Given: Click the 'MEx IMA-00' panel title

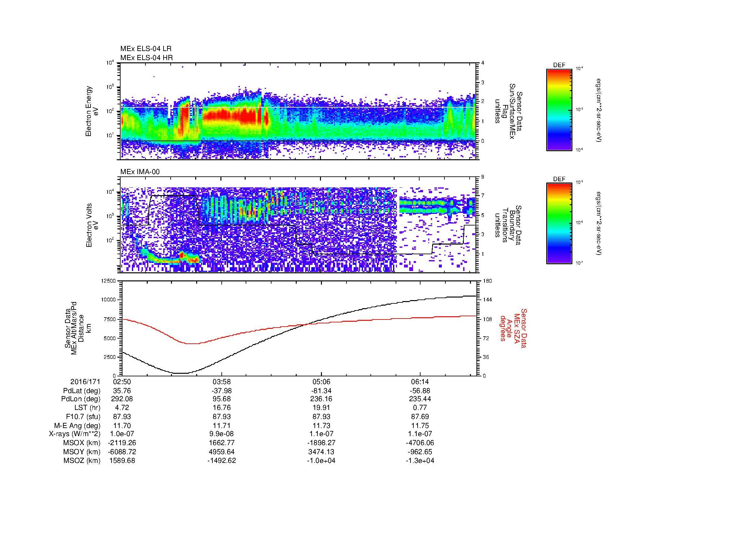Looking at the screenshot, I should click(x=140, y=172).
